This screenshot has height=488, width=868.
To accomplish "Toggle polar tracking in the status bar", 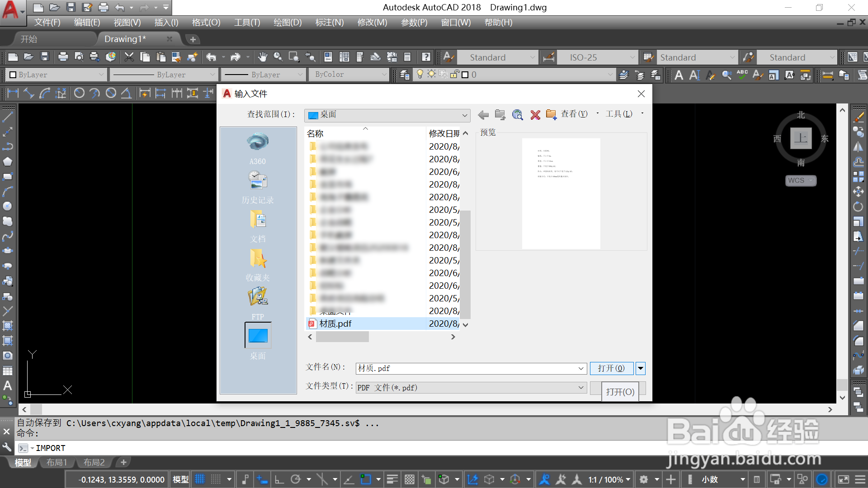I will 296,479.
